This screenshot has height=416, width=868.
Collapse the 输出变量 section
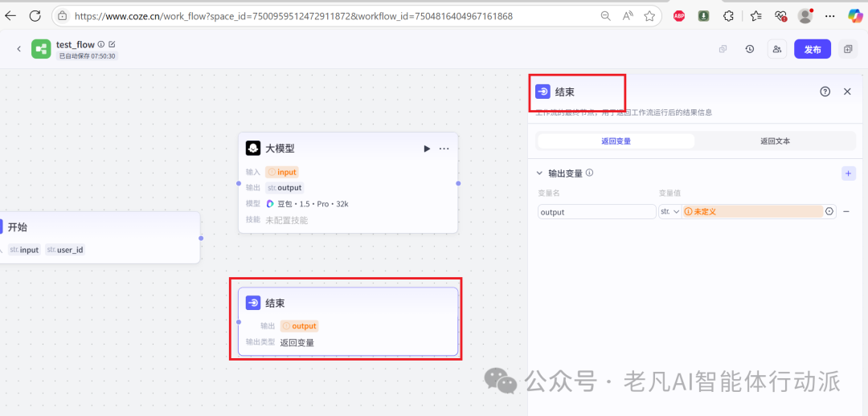click(x=540, y=173)
